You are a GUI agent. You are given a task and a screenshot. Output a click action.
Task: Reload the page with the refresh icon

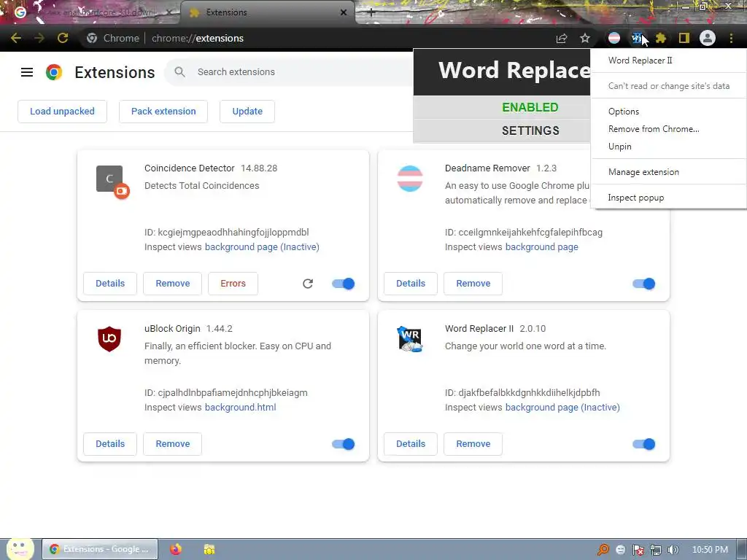click(63, 38)
